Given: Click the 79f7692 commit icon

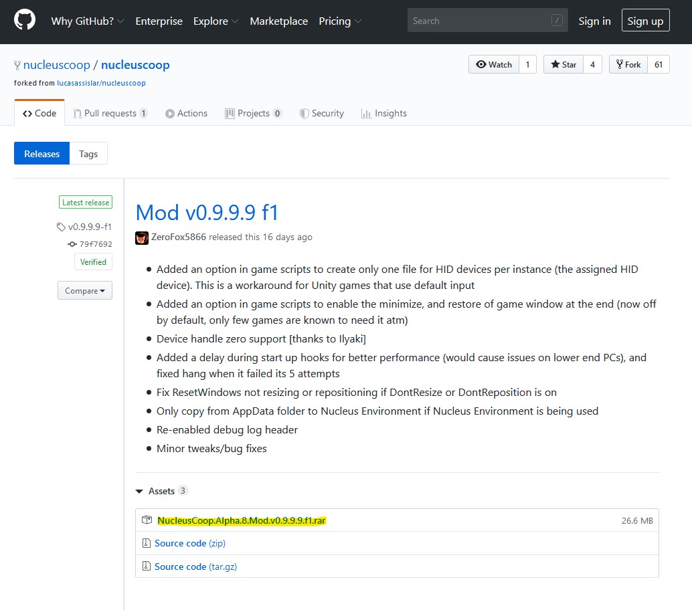Looking at the screenshot, I should [x=72, y=244].
